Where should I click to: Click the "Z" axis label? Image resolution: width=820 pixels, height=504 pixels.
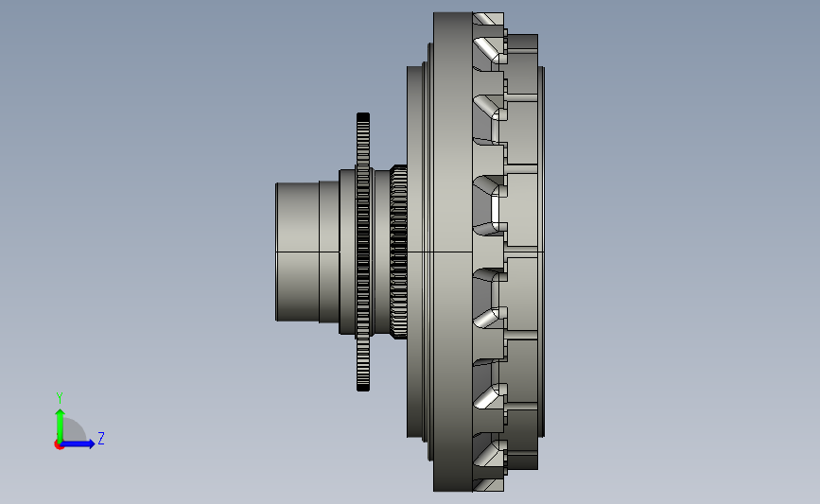point(101,438)
